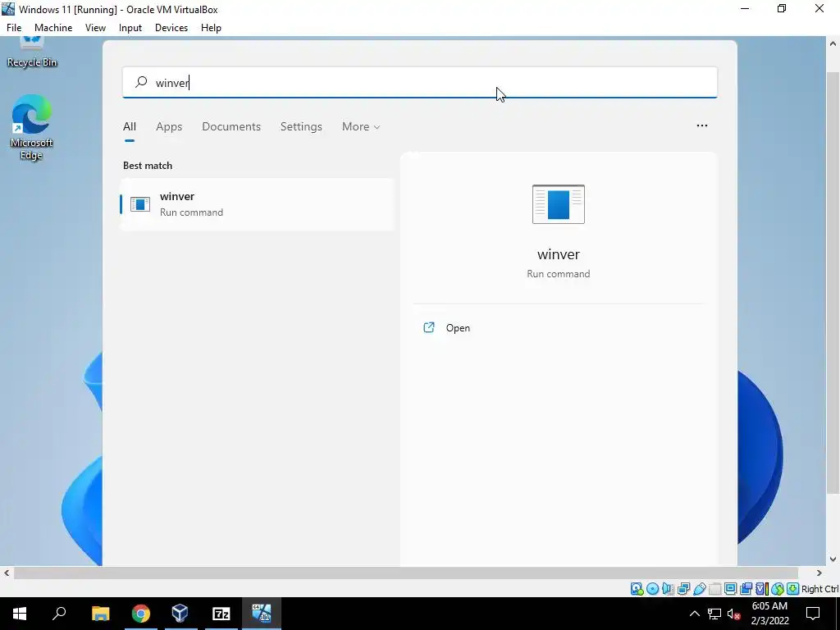The width and height of the screenshot is (840, 630).
Task: Open 7-Zip from the taskbar
Action: point(221,614)
